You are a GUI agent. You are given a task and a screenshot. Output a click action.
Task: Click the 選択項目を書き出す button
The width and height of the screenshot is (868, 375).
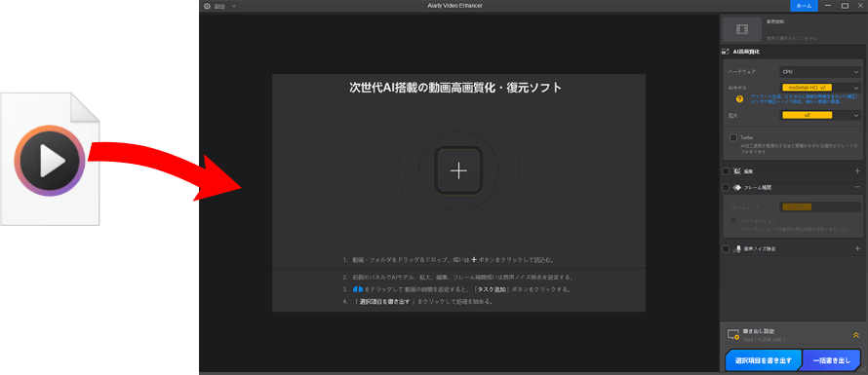click(763, 360)
